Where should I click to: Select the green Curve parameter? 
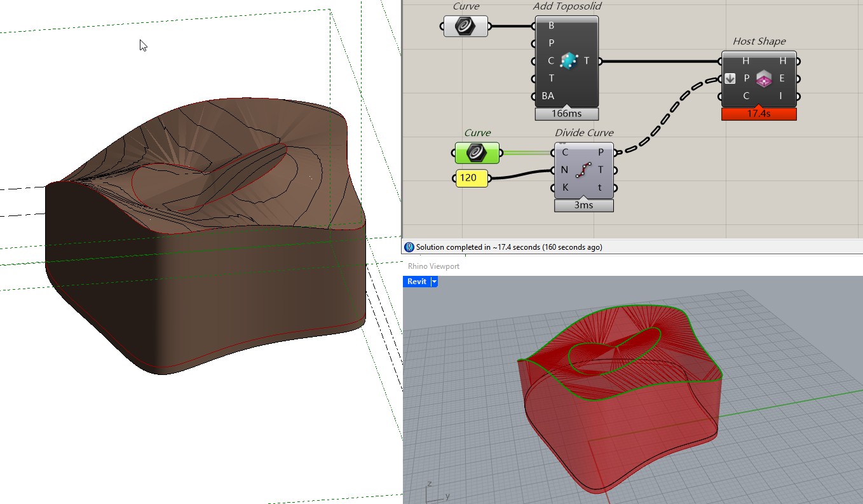pos(477,153)
